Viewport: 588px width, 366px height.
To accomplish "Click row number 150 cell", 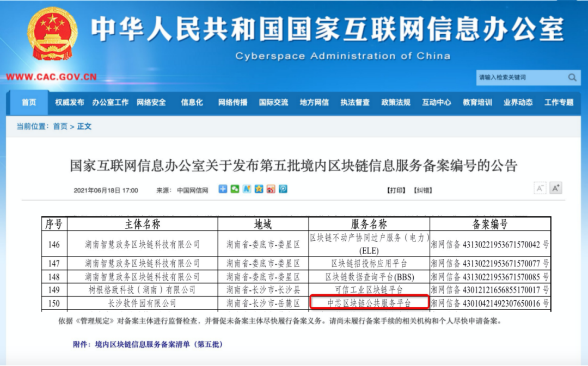I will 54,303.
